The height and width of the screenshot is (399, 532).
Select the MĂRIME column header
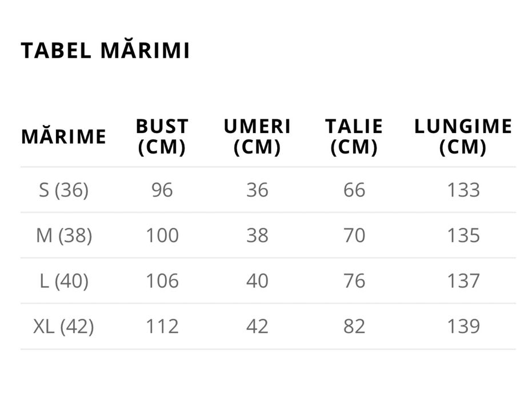pos(64,136)
